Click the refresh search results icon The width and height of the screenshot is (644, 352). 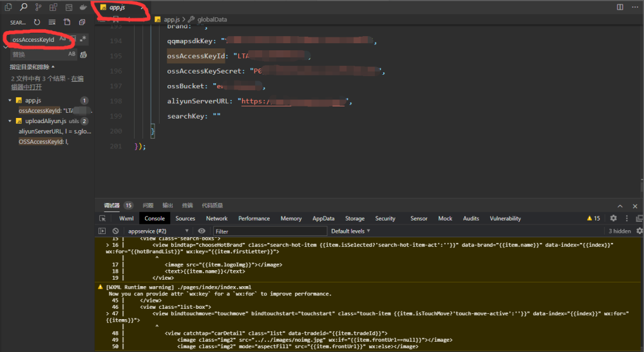[37, 22]
